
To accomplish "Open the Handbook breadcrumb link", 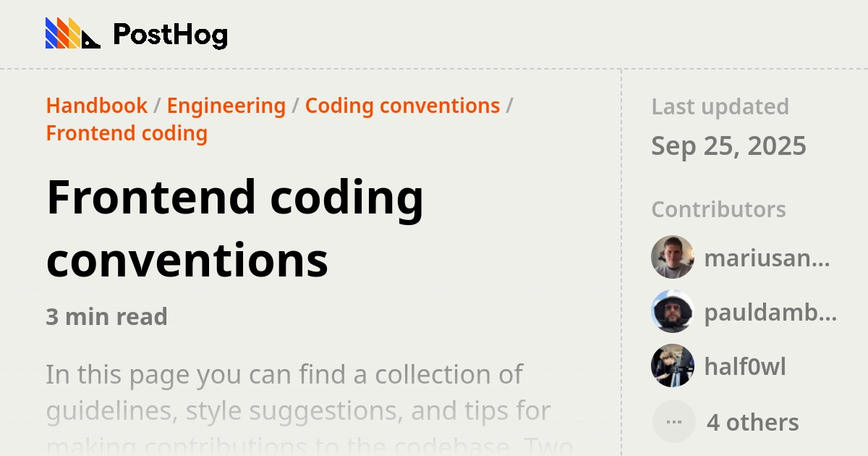I will (96, 106).
